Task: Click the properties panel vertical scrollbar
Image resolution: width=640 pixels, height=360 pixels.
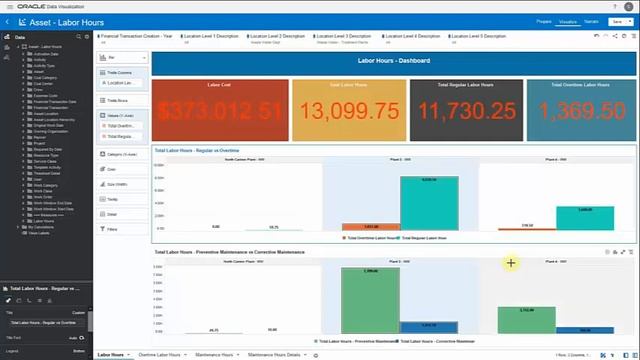Action: pyautogui.click(x=90, y=322)
